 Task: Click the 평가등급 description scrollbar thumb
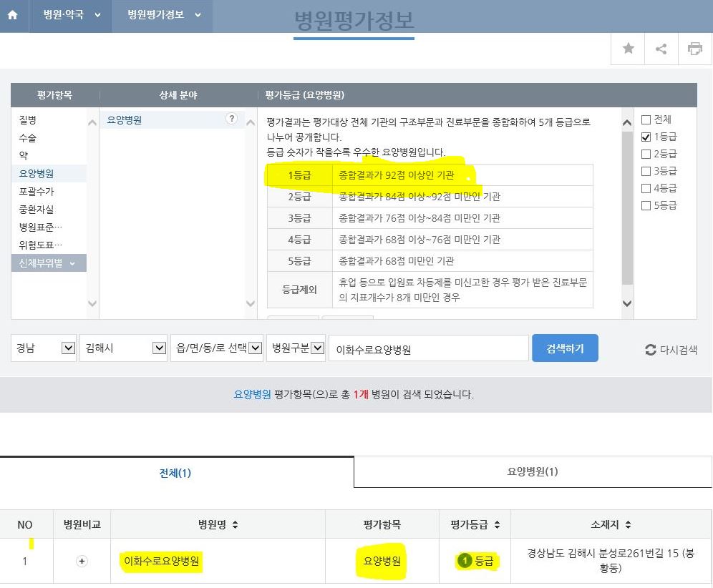[x=627, y=208]
